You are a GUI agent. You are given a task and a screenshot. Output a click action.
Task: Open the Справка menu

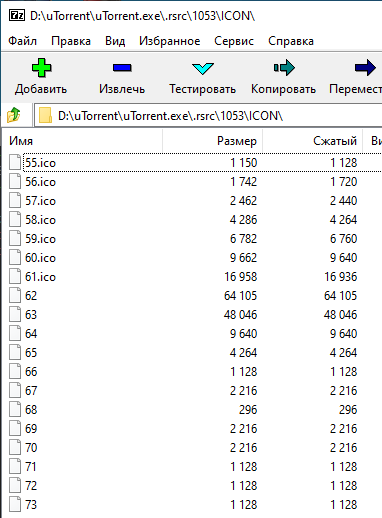(291, 41)
